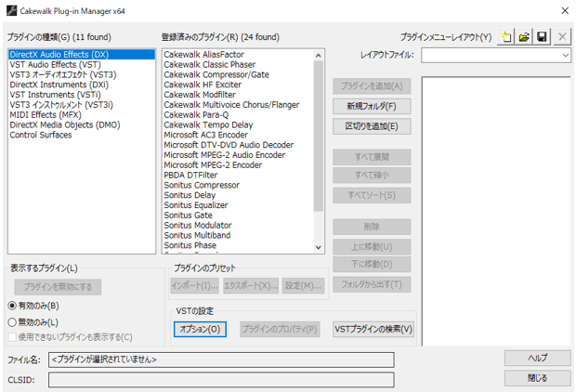Image resolution: width=576 pixels, height=392 pixels.
Task: Select Sonitus Equalizer plugin
Action: click(238, 205)
